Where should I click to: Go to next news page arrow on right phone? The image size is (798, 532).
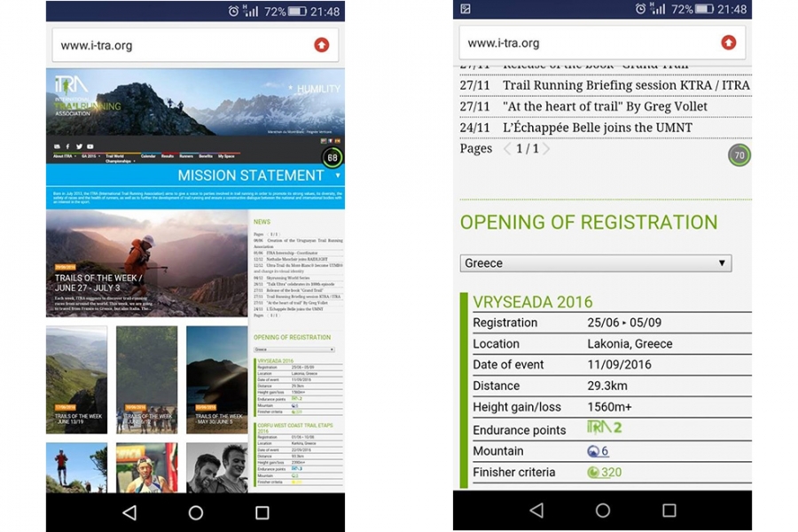546,149
